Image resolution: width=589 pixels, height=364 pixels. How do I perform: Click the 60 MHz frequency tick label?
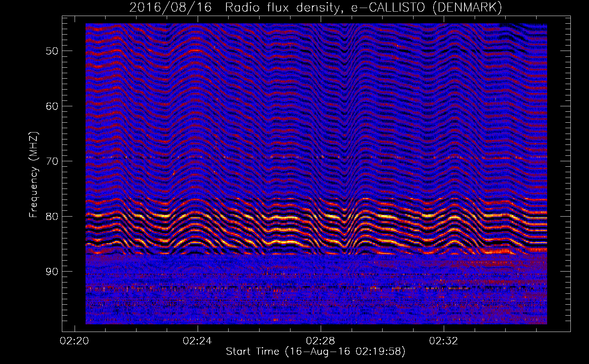tap(52, 106)
